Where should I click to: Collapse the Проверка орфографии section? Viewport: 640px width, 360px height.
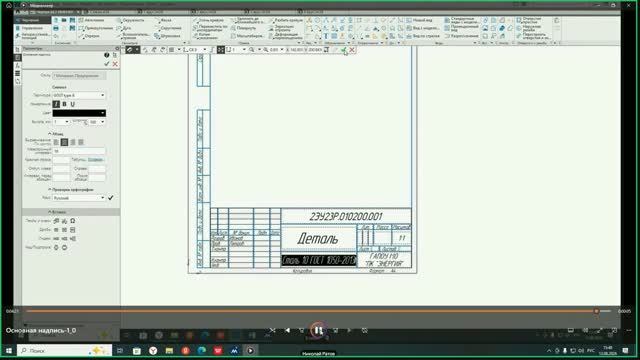tap(71, 190)
